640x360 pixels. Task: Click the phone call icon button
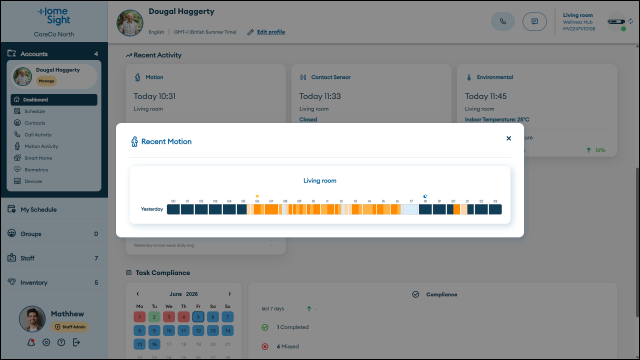pyautogui.click(x=503, y=21)
